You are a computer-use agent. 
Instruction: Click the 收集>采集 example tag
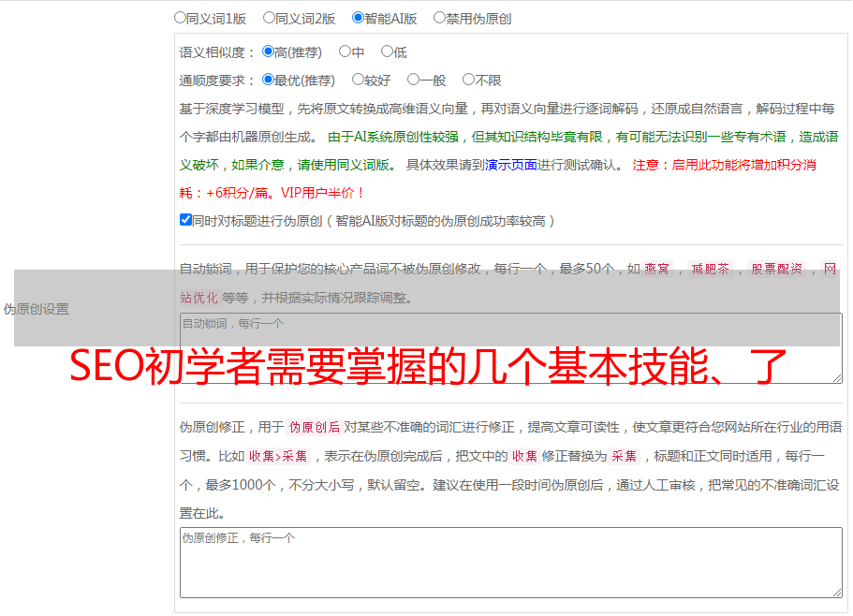pos(278,456)
